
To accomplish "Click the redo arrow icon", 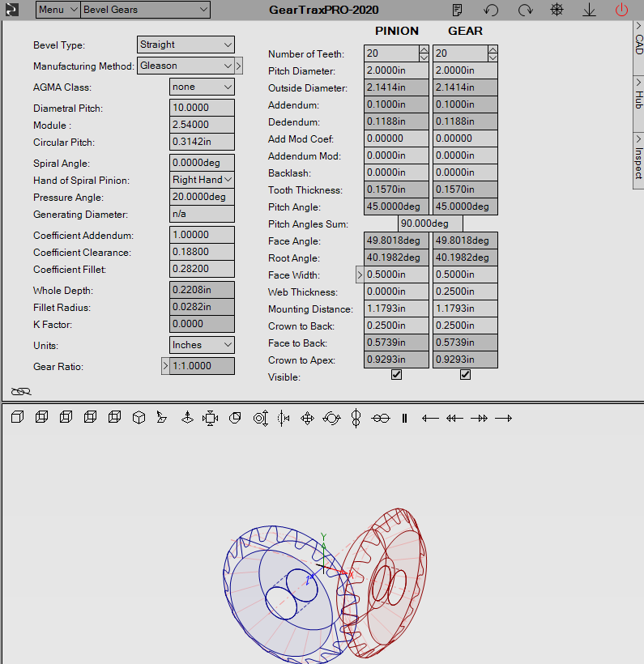I will click(526, 10).
